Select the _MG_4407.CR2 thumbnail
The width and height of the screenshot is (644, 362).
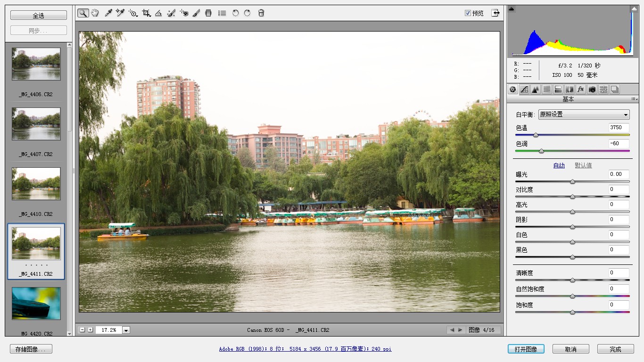click(36, 124)
